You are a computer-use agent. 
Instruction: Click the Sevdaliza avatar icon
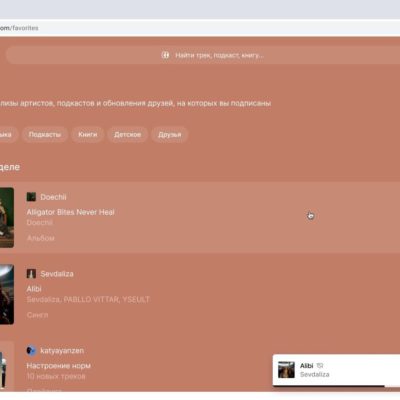tap(31, 274)
